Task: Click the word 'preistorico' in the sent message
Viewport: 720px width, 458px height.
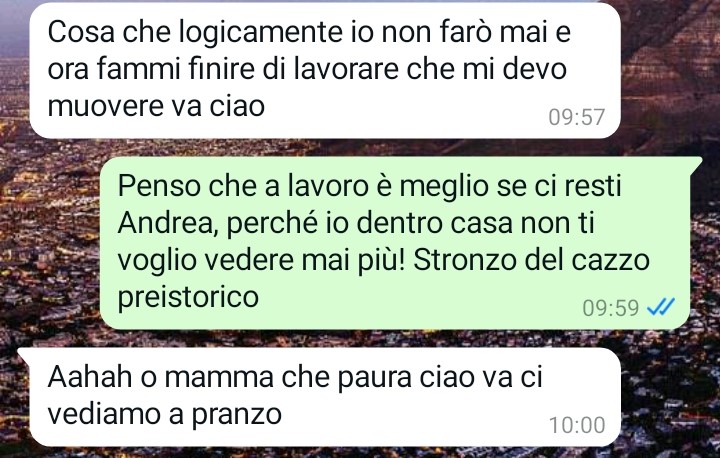Action: coord(188,297)
